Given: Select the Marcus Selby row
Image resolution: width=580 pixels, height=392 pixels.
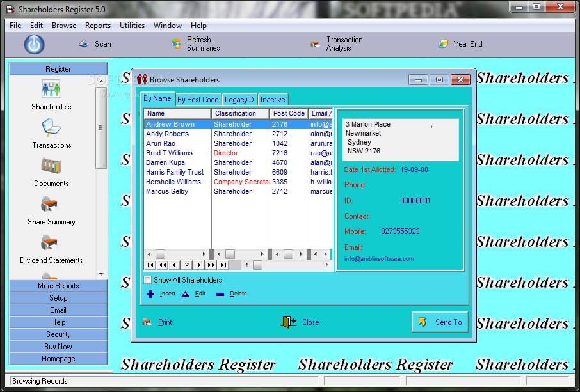Looking at the screenshot, I should (238, 191).
